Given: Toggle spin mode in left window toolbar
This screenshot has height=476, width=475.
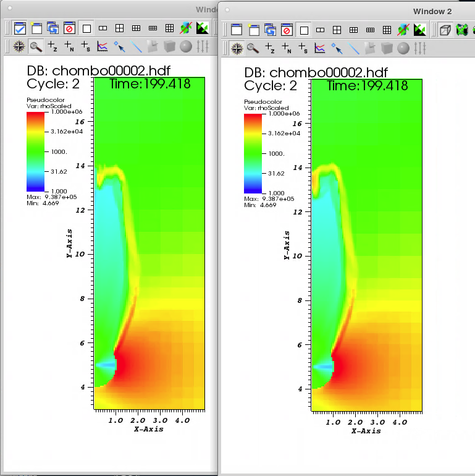Looking at the screenshot, I should coord(186,28).
